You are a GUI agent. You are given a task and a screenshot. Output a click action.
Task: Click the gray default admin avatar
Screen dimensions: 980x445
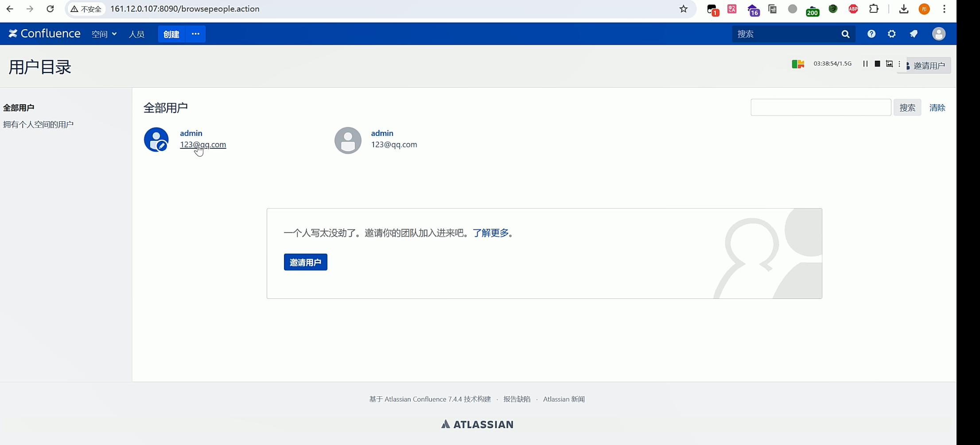click(348, 140)
